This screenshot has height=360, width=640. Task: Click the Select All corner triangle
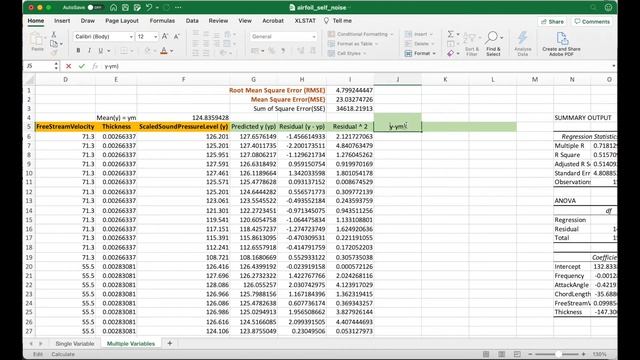tap(29, 80)
